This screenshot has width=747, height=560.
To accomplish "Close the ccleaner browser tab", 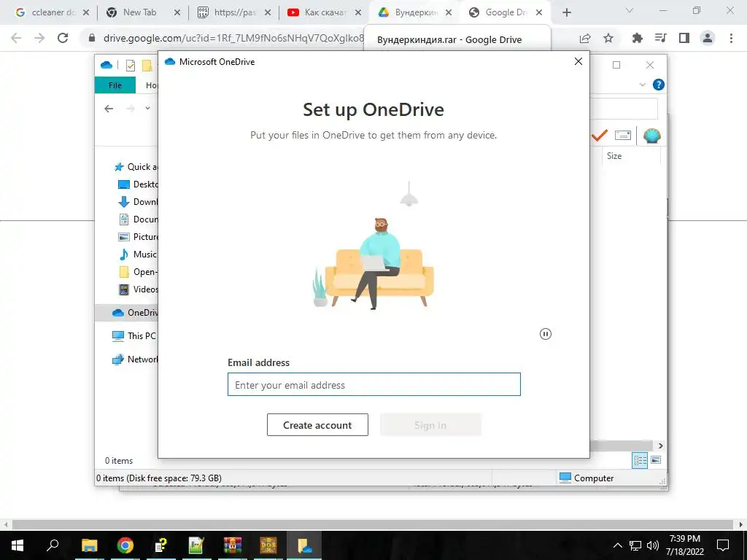I will tap(86, 13).
